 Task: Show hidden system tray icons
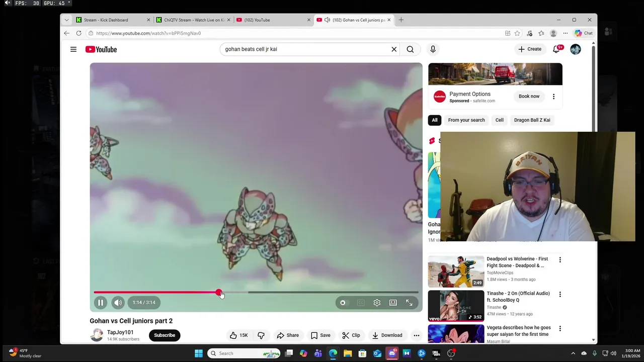point(573,353)
